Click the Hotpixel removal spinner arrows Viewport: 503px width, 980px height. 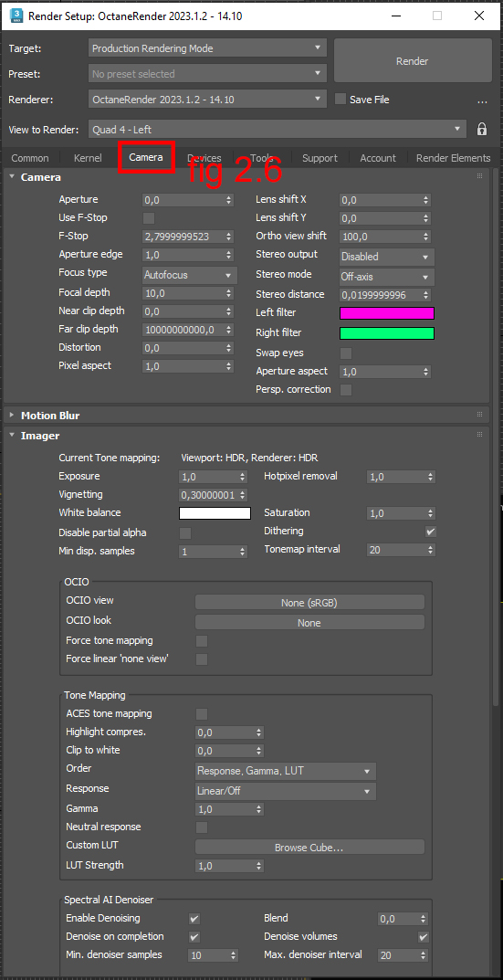[x=430, y=477]
